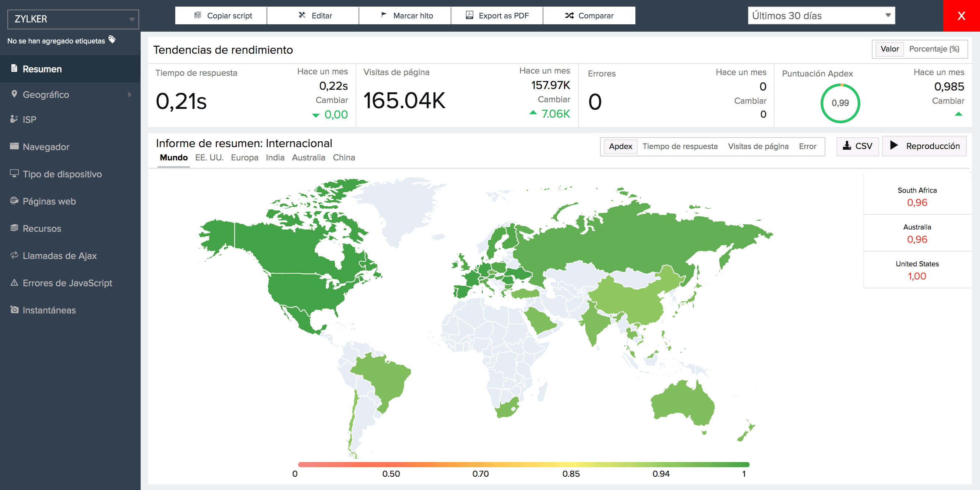Click the Apdex score 0,99 gauge circle
The height and width of the screenshot is (490, 980).
pos(840,103)
